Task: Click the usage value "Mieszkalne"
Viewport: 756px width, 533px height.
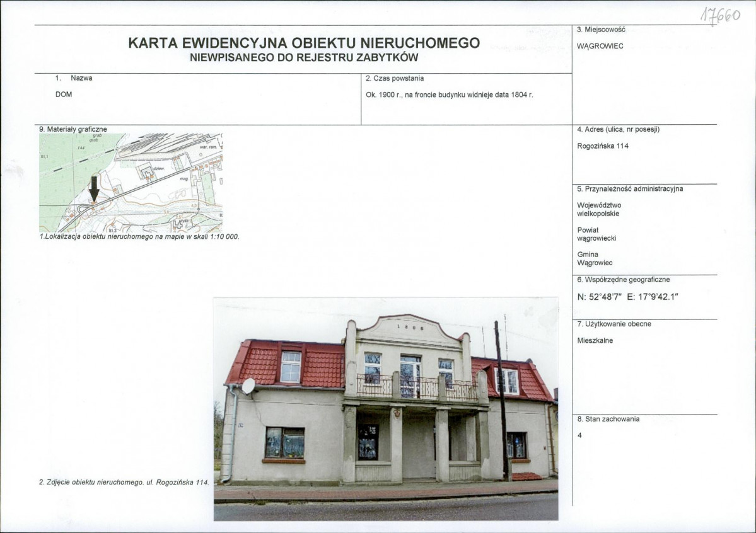Action: point(595,341)
